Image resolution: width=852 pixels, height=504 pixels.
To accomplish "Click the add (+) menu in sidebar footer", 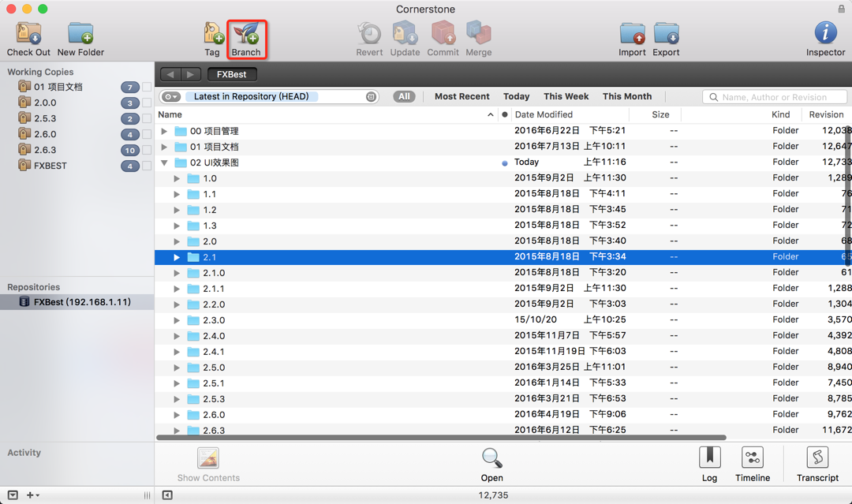I will 32,495.
